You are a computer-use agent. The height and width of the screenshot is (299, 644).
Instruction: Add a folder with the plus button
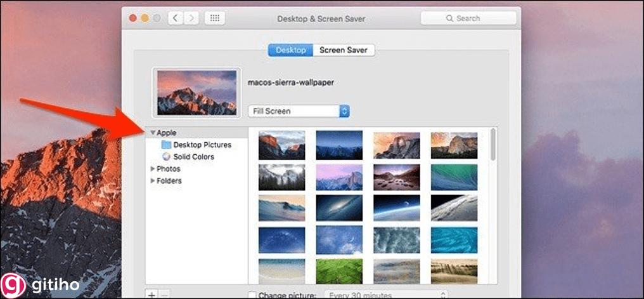click(151, 295)
